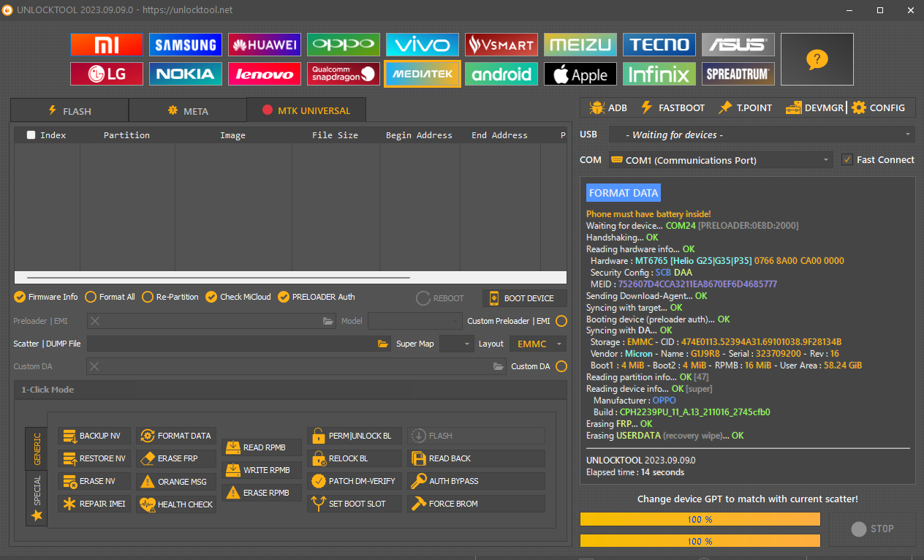Disable the Fast Connect checkbox
Screen dimensions: 924x560
point(847,159)
